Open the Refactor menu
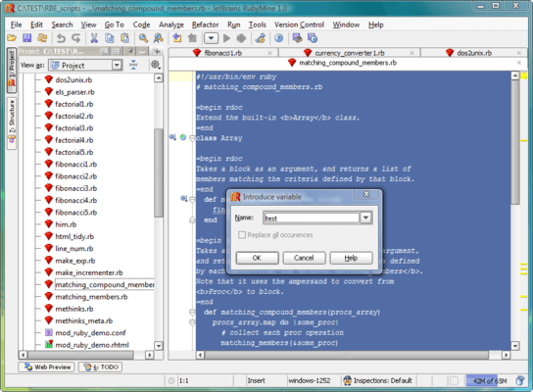Viewport: 533px width, 392px height. [x=205, y=24]
